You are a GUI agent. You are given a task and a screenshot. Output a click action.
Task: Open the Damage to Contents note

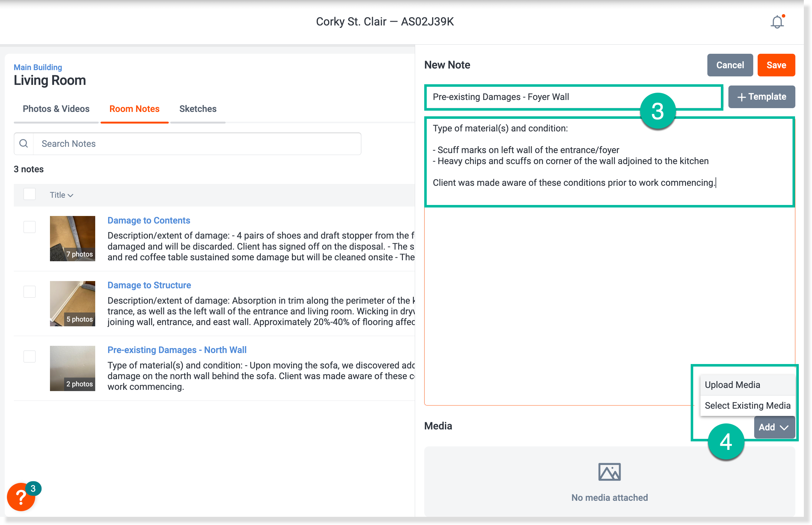click(x=149, y=220)
